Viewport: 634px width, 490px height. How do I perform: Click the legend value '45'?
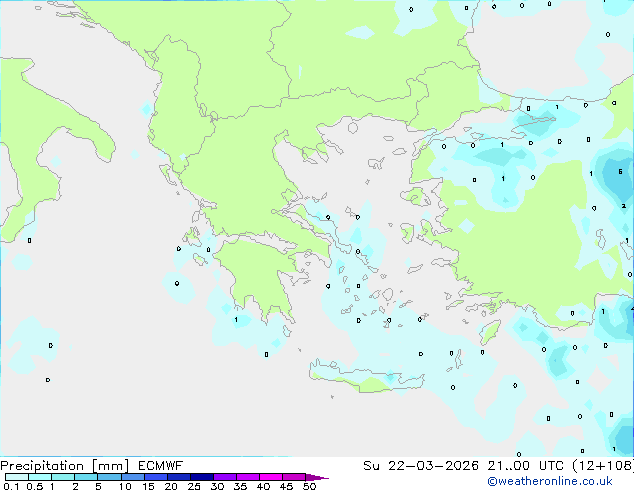pyautogui.click(x=286, y=486)
